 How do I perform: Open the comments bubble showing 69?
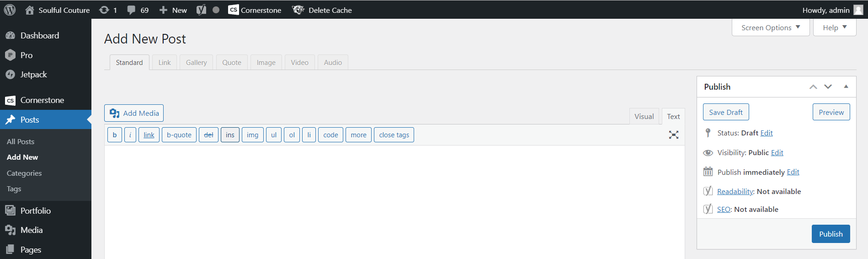tap(138, 10)
